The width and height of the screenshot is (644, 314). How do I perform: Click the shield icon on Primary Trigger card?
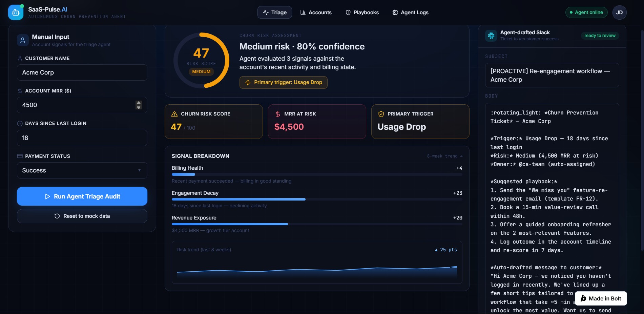[381, 114]
